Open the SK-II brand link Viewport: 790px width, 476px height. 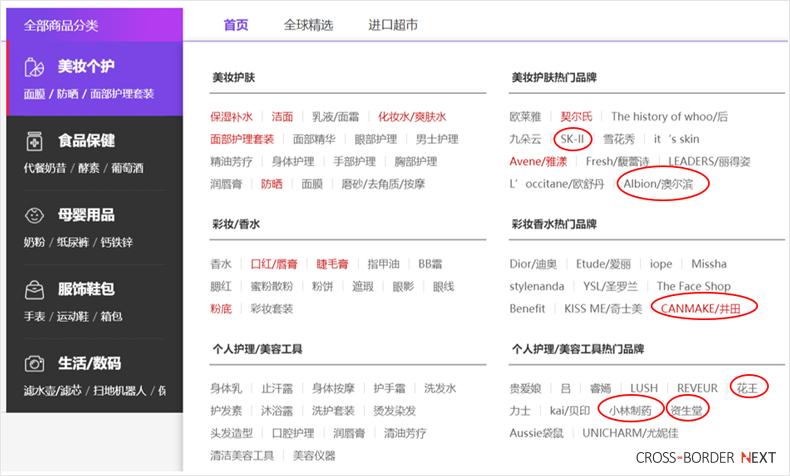click(x=572, y=139)
